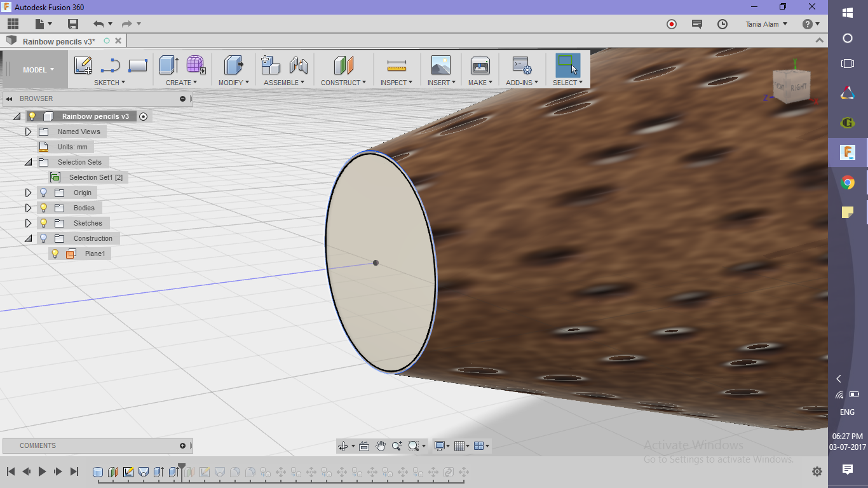Select the 3D Print make tool
Viewport: 868px width, 488px height.
point(480,65)
